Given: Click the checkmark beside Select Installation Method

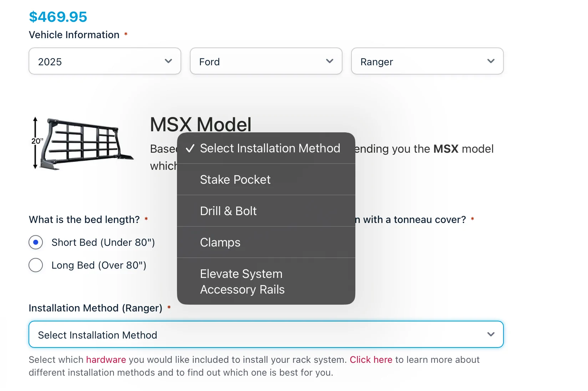Looking at the screenshot, I should tap(190, 148).
